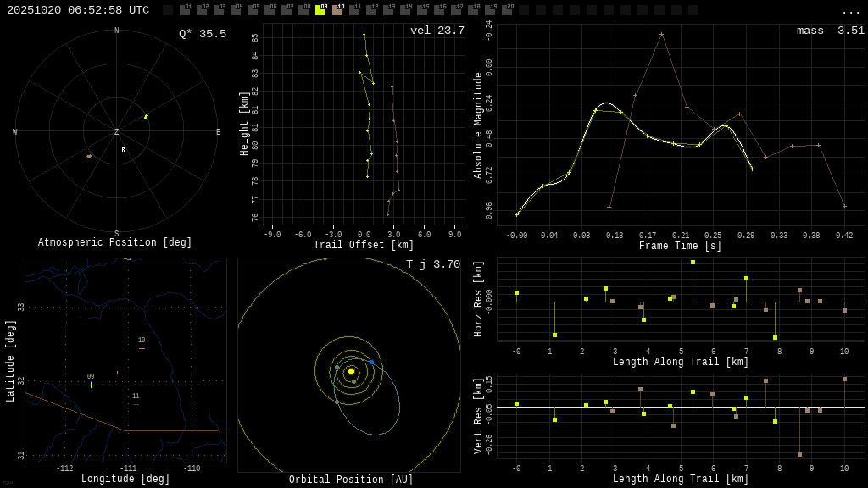The height and width of the screenshot is (488, 868).
Task: Open the three-dot menu at top right
Action: [850, 11]
